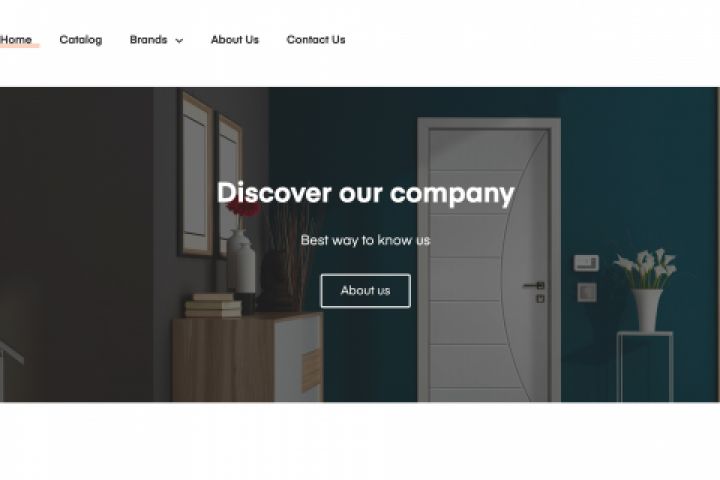
Task: Open the Brands menu label
Action: coord(148,40)
